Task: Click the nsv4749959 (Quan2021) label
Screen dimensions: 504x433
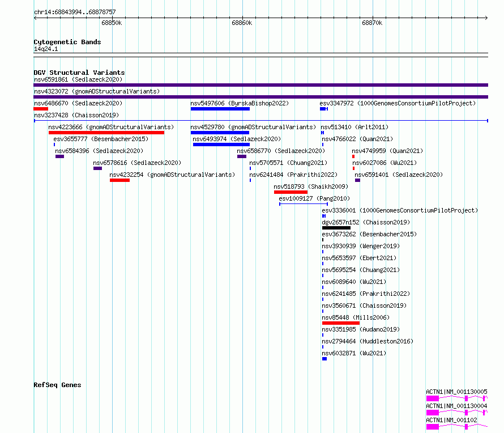Action: (387, 151)
